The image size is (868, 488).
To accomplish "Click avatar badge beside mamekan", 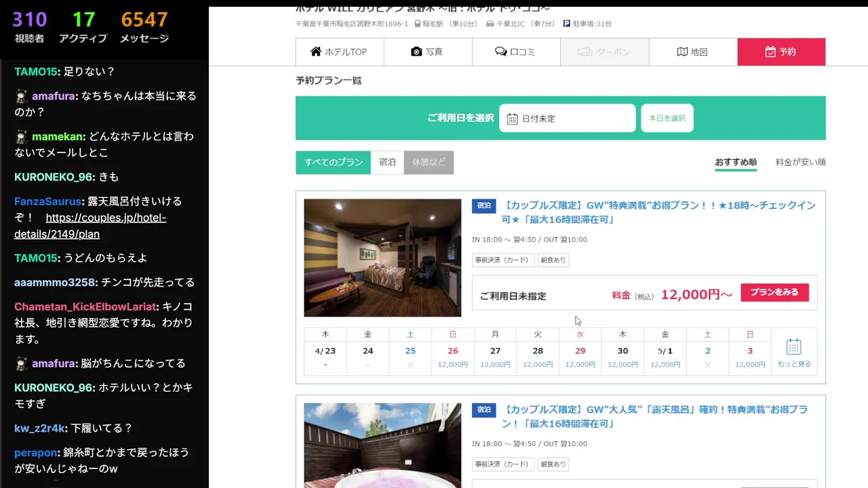I will [22, 136].
